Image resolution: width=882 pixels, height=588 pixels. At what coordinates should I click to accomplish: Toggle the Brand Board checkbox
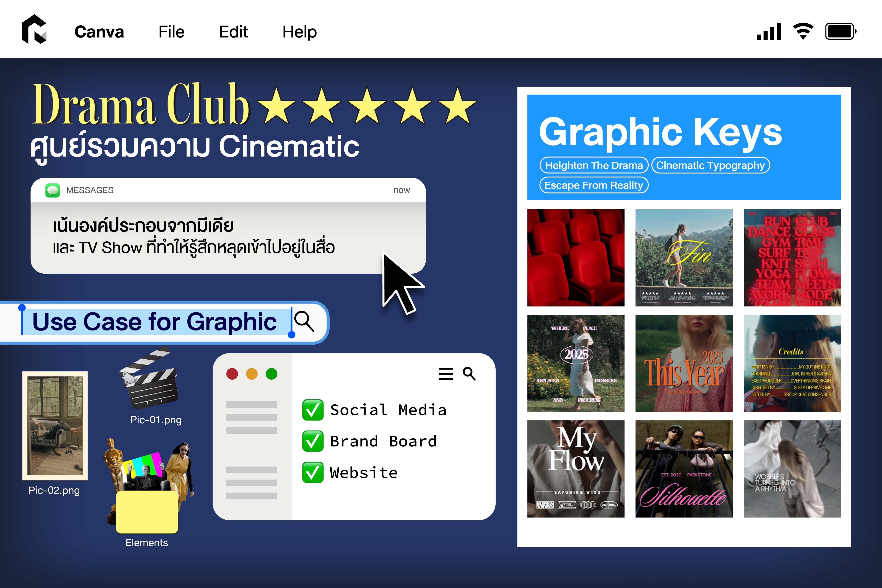[x=313, y=441]
